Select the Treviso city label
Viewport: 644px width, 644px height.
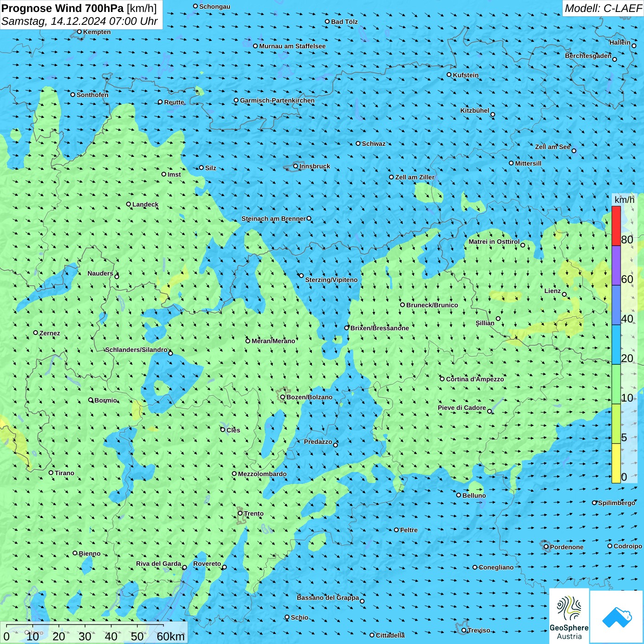[x=479, y=630]
